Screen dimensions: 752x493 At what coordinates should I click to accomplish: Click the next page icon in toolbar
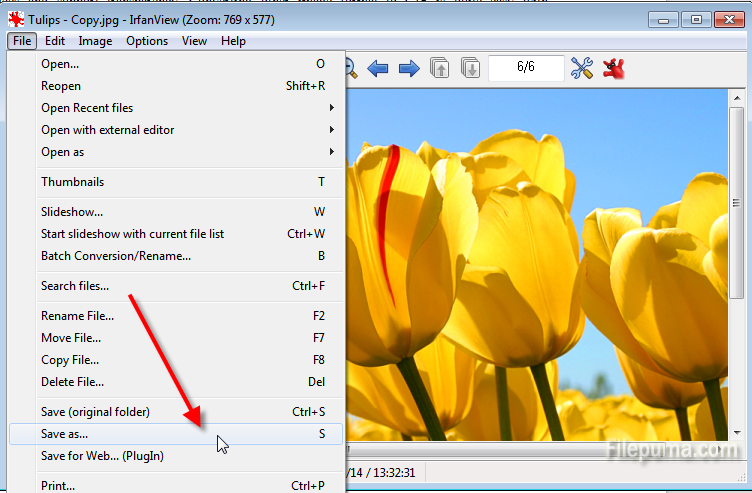pyautogui.click(x=470, y=68)
